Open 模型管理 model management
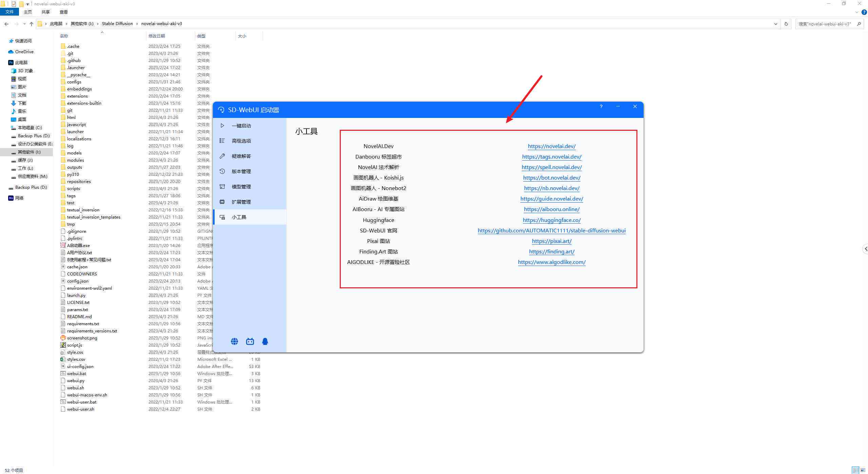The image size is (868, 474). pyautogui.click(x=250, y=187)
